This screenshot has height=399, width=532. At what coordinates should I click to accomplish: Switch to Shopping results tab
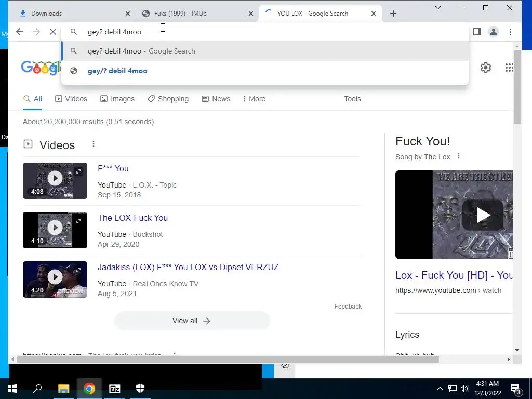pyautogui.click(x=168, y=99)
